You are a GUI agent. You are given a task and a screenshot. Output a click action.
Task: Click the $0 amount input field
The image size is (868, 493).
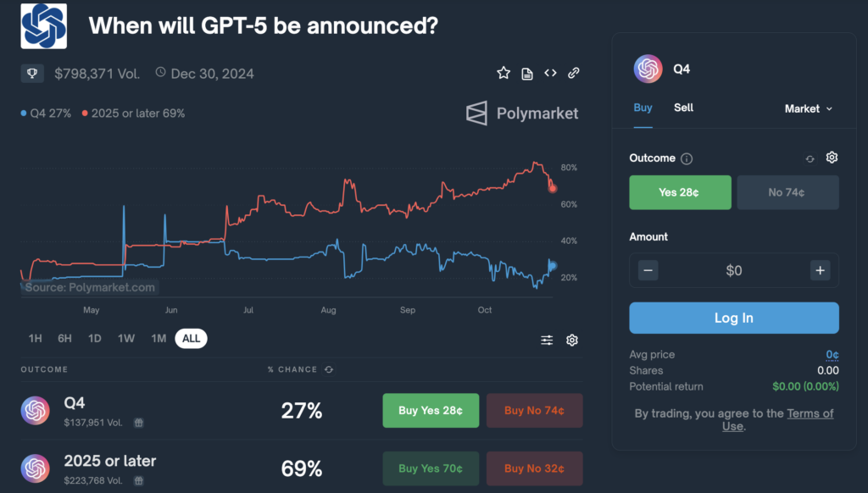tap(734, 270)
